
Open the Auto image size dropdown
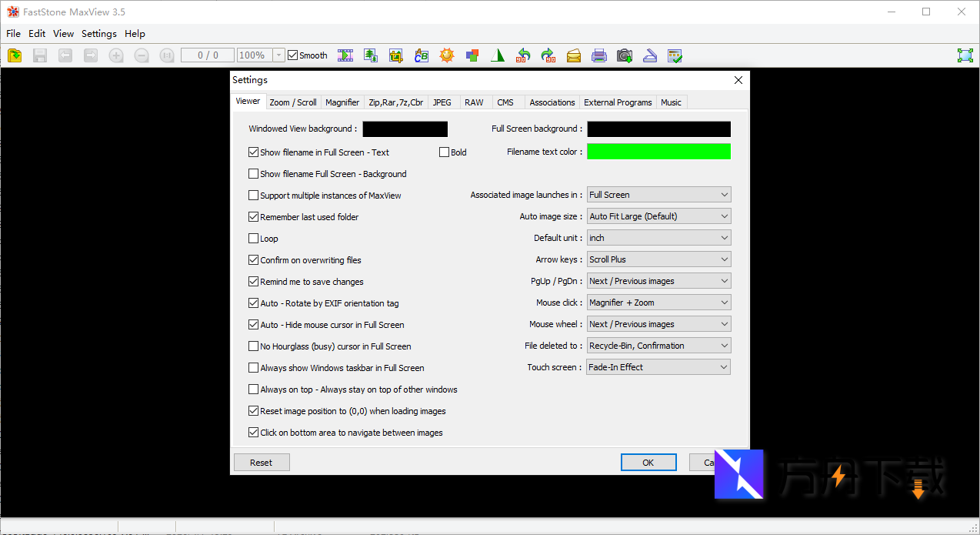point(658,216)
